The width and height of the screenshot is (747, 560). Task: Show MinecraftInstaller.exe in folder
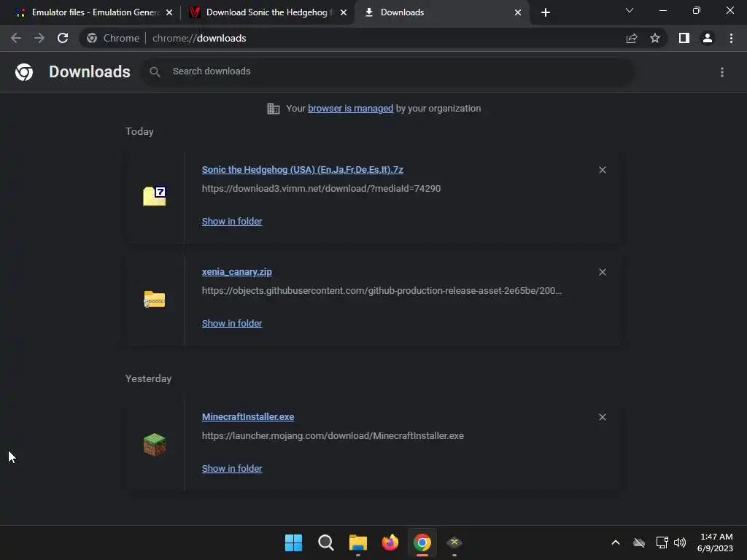232,469
